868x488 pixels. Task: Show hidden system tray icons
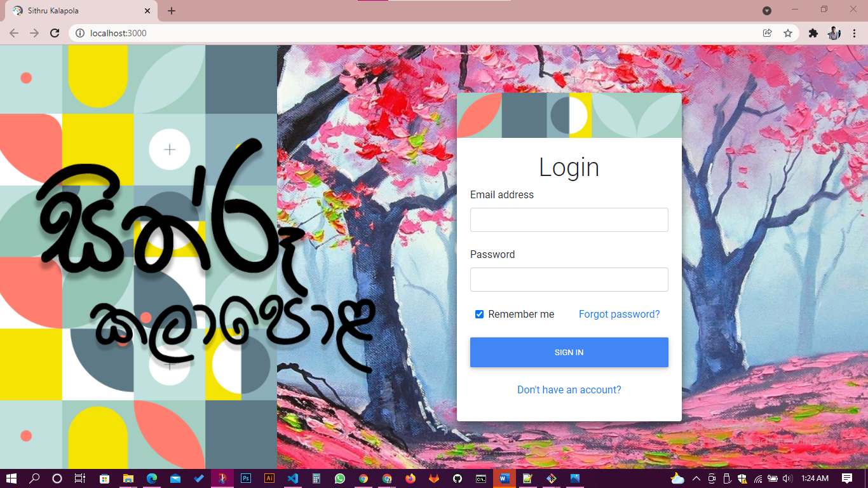click(696, 478)
